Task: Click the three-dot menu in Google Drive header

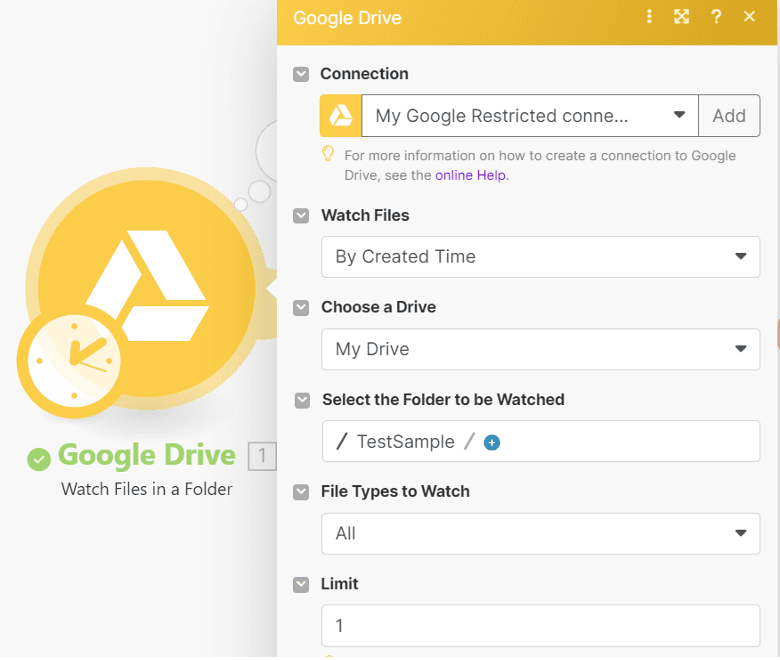Action: point(649,17)
